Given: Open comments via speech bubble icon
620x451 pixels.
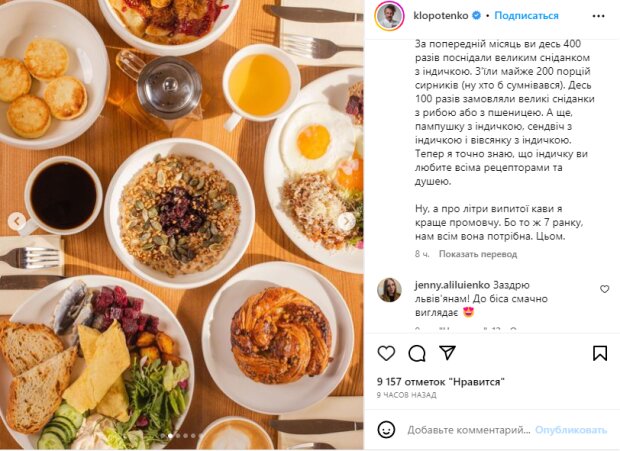Looking at the screenshot, I should tap(417, 353).
